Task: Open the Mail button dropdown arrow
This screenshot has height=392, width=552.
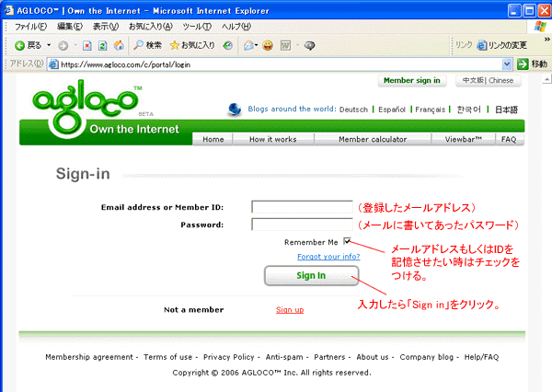Action: tap(257, 45)
